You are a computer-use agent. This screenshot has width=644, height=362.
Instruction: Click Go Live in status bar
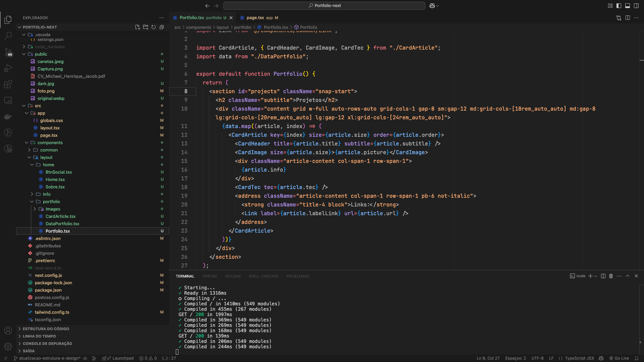(x=619, y=358)
